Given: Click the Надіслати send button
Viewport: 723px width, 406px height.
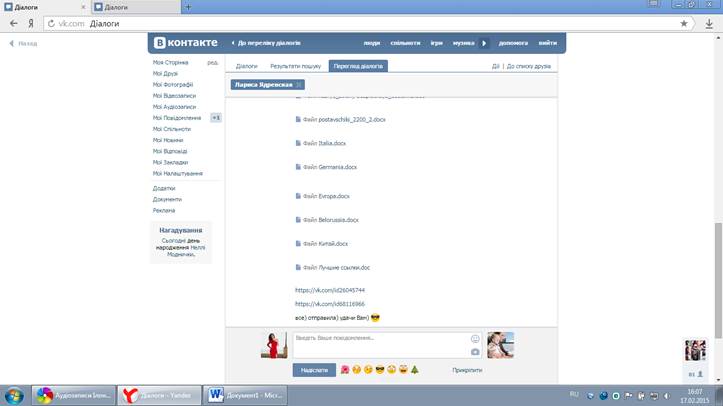Looking at the screenshot, I should [x=314, y=370].
